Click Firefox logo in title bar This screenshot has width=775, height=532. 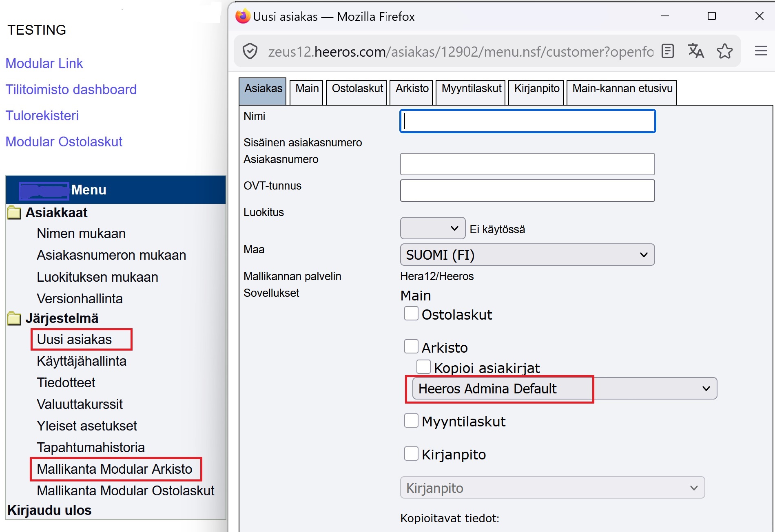[x=243, y=16]
